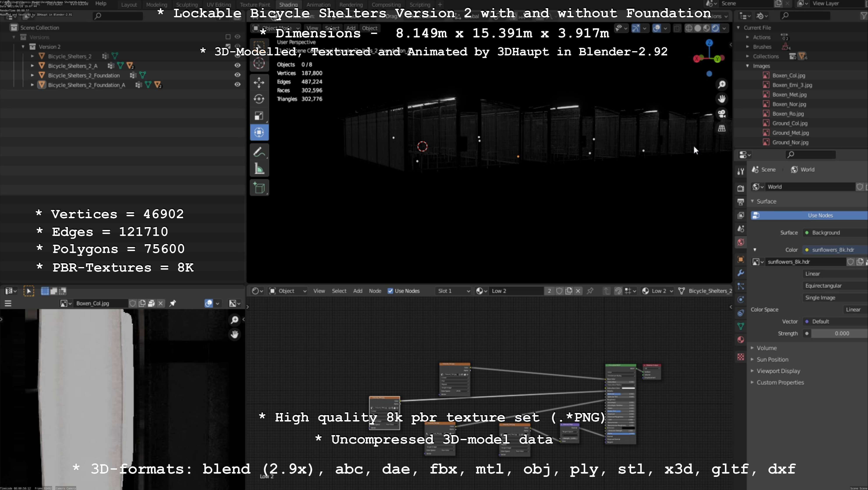The height and width of the screenshot is (490, 868).
Task: Click the hand pan view icon in viewport
Action: [x=721, y=99]
